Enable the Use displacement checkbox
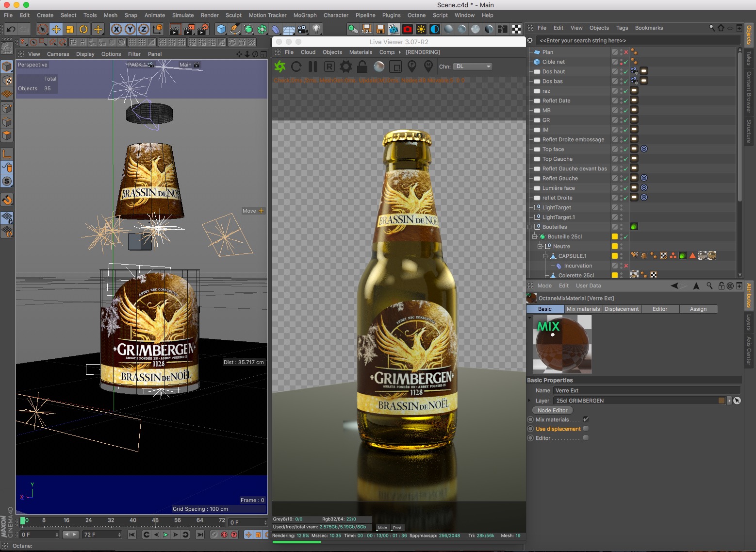Viewport: 756px width, 552px height. pyautogui.click(x=586, y=429)
